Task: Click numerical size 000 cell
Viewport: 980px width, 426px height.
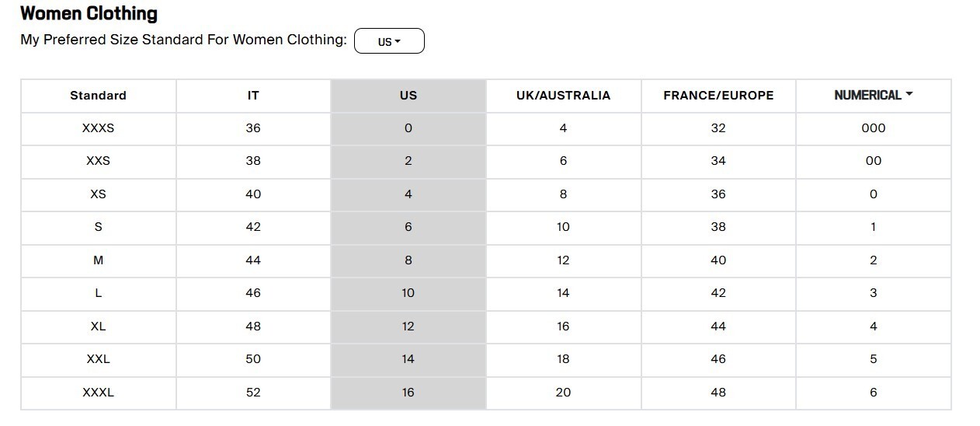Action: [x=874, y=128]
